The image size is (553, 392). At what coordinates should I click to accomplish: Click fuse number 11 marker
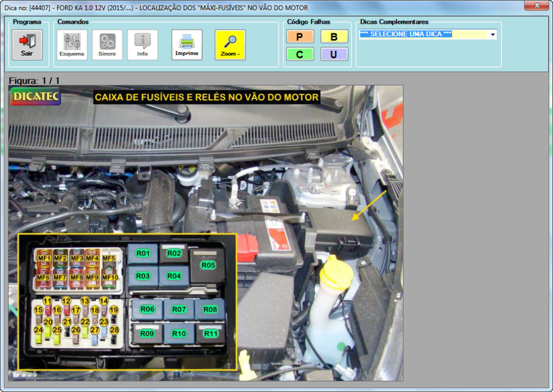coord(48,301)
